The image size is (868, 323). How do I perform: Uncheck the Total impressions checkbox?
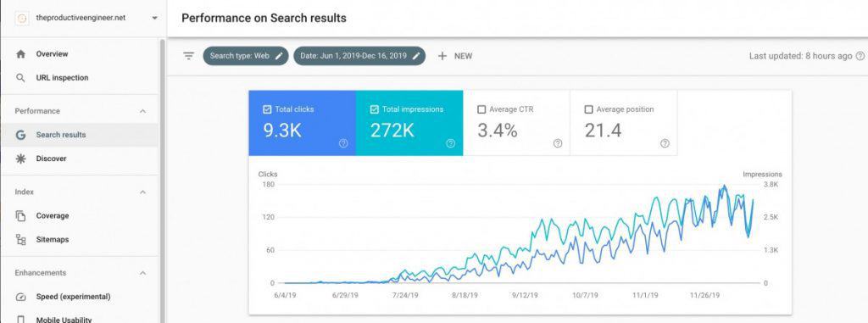pyautogui.click(x=374, y=109)
